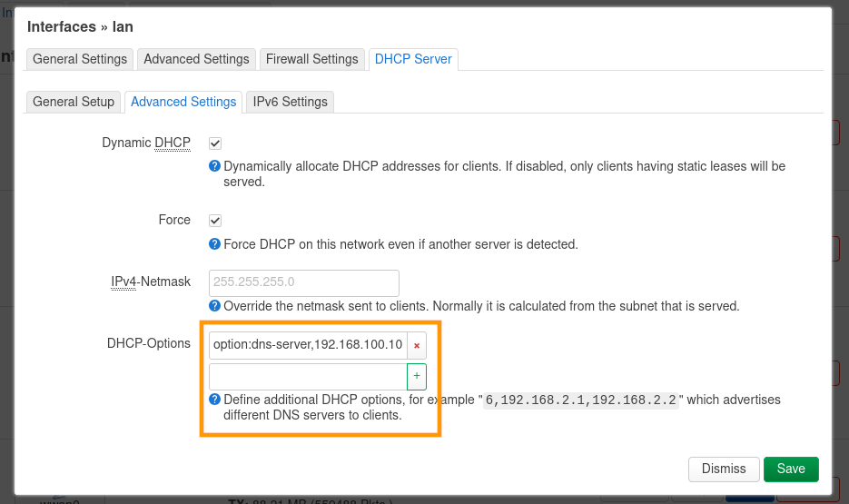Disable the Dynamic DHCP checkbox

215,143
